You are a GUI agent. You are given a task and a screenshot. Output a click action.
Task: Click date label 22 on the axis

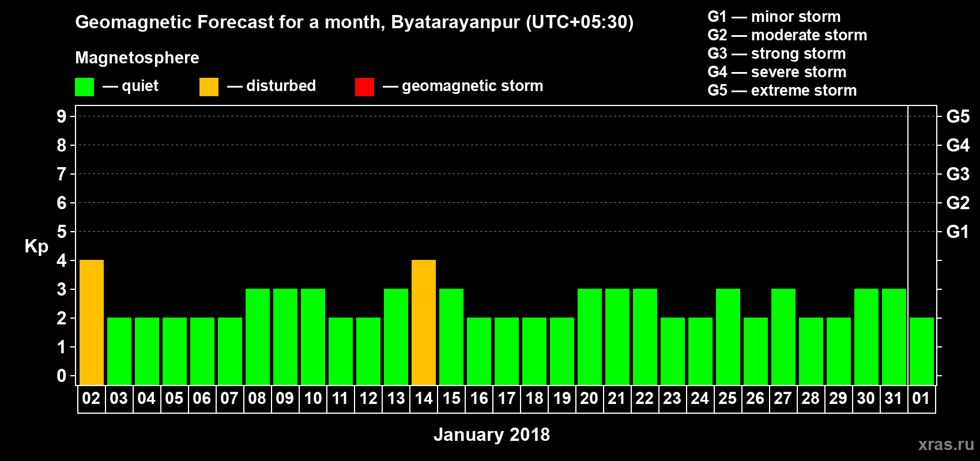[x=644, y=398]
